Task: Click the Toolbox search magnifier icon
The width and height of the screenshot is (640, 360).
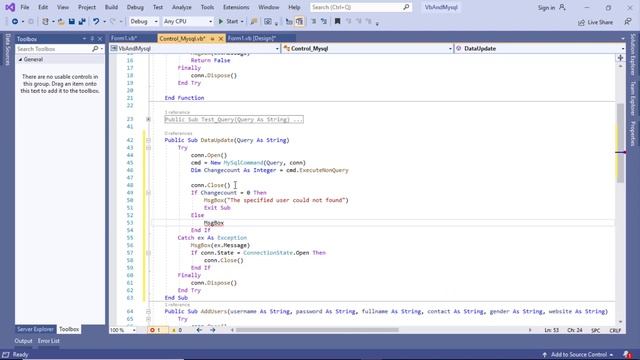Action: tap(95, 49)
